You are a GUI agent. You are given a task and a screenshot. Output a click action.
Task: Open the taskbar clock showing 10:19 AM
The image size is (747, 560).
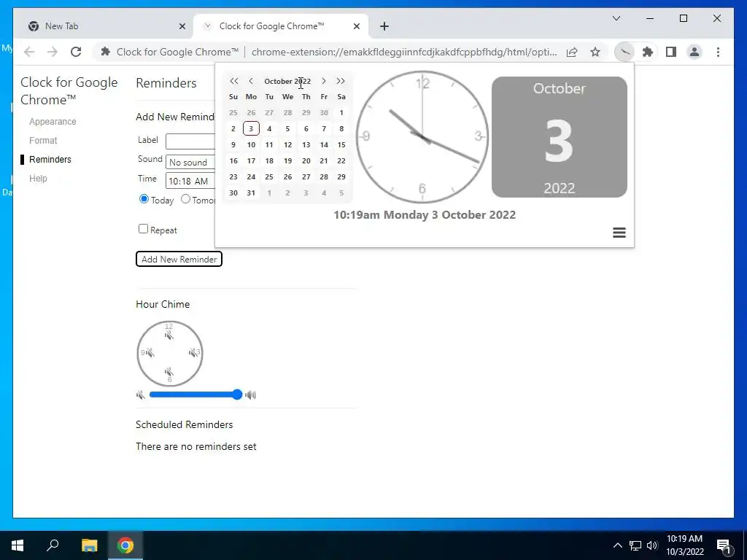[x=684, y=545]
